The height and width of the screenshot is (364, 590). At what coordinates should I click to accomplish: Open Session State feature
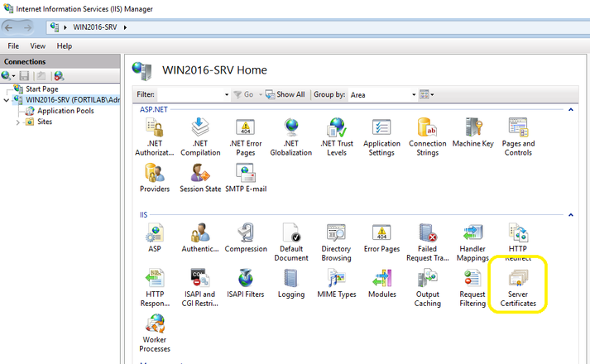coord(200,178)
